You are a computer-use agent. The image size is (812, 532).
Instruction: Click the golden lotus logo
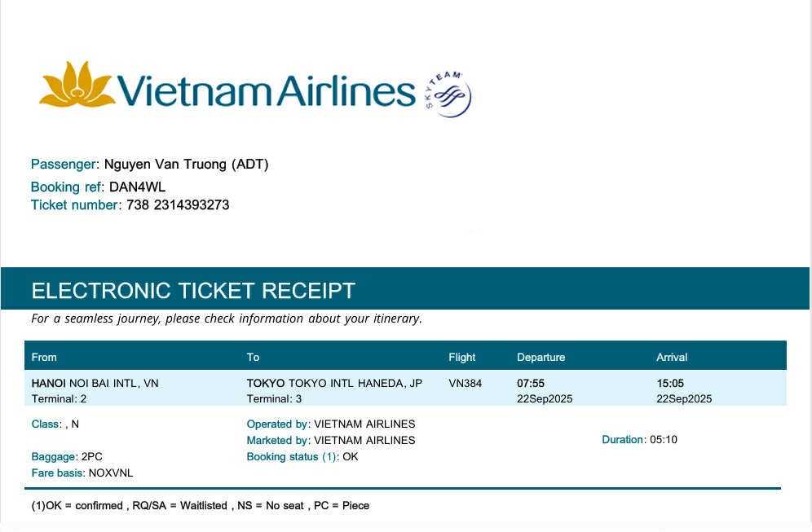(77, 85)
